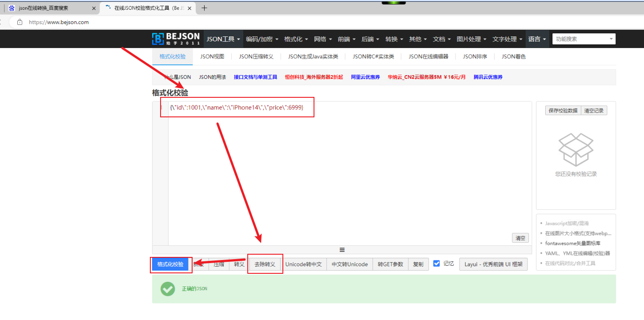Open the 华纳云 CN2云服务器 link
Viewport: 644px width, 320px height.
(427, 77)
